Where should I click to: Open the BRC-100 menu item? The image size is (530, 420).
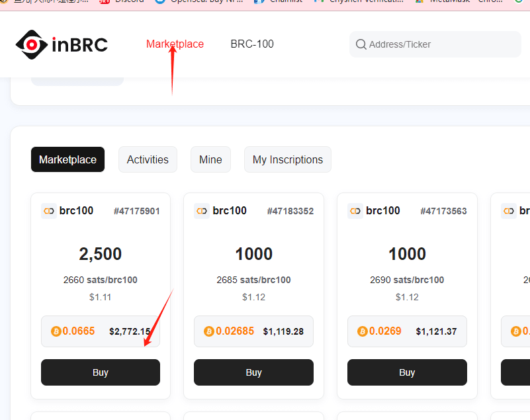(251, 44)
